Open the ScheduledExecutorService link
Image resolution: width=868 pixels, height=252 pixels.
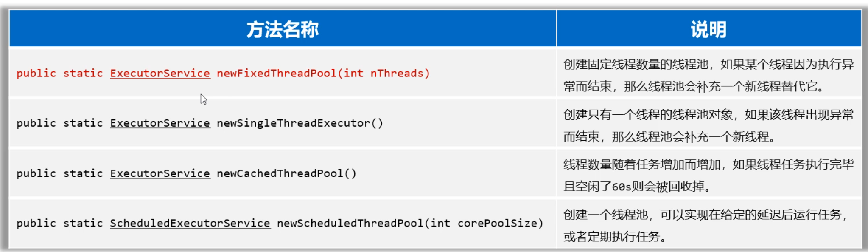190,223
